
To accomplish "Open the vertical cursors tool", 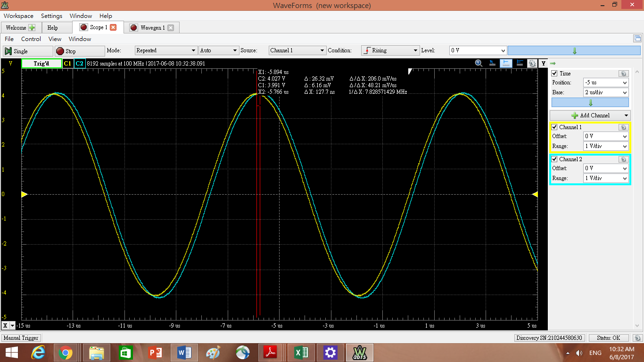I will tap(506, 63).
